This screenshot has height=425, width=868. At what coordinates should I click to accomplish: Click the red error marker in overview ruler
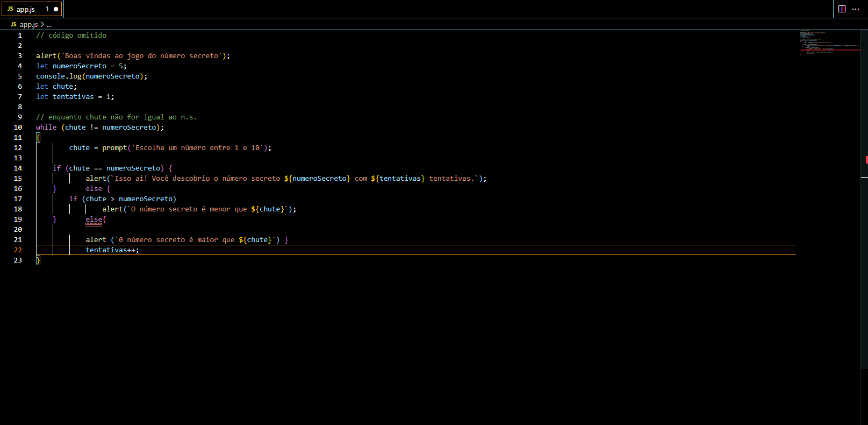(866, 160)
